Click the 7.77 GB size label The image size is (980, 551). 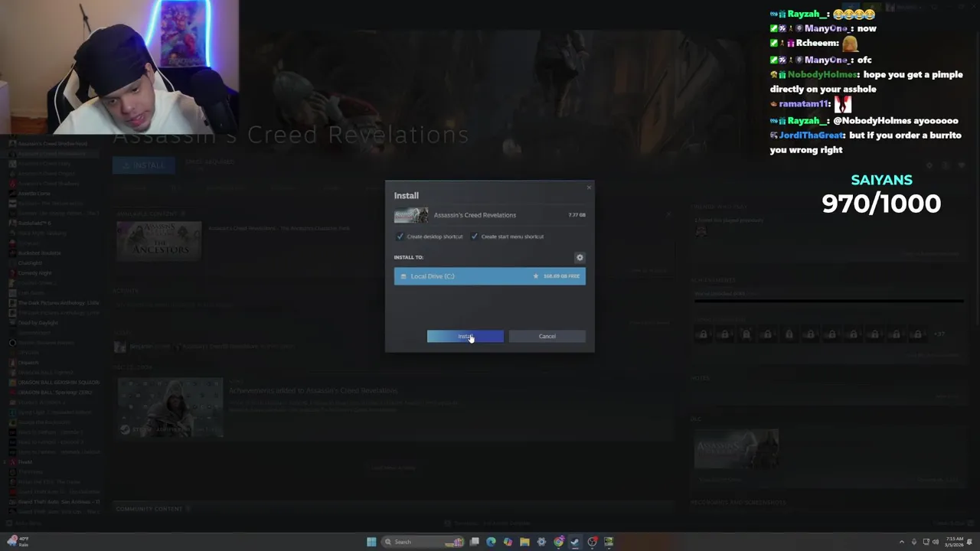pos(577,215)
